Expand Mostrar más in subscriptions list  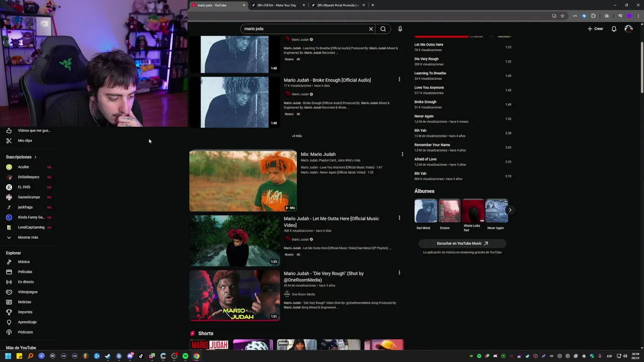click(x=28, y=237)
